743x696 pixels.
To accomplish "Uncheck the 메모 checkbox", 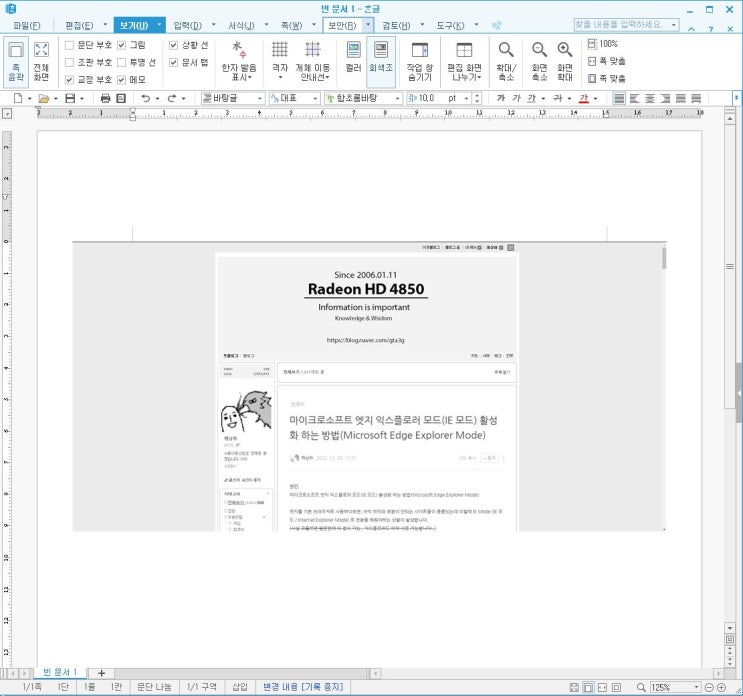I will [122, 80].
